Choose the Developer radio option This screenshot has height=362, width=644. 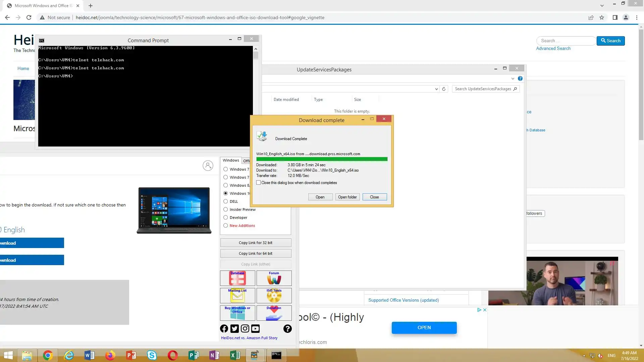point(226,218)
